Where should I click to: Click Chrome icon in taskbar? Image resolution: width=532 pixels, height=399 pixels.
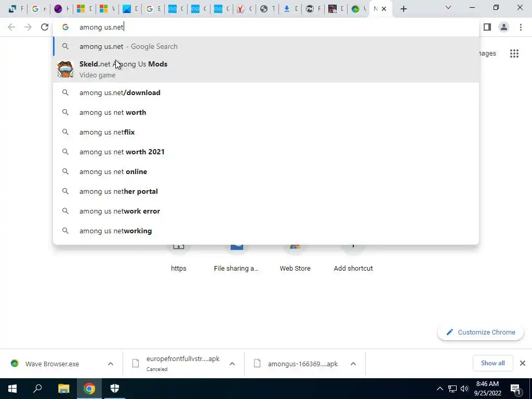coord(89,389)
